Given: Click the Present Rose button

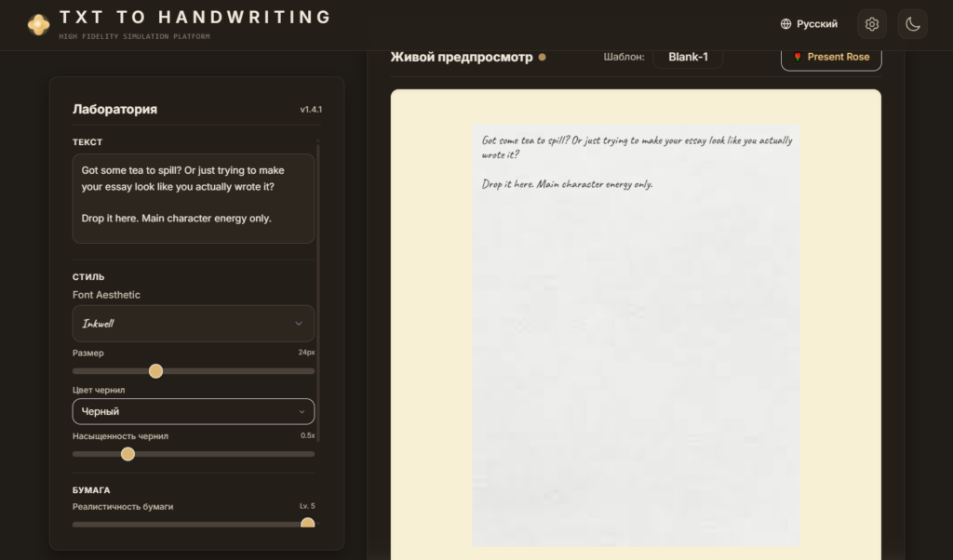Looking at the screenshot, I should (831, 57).
